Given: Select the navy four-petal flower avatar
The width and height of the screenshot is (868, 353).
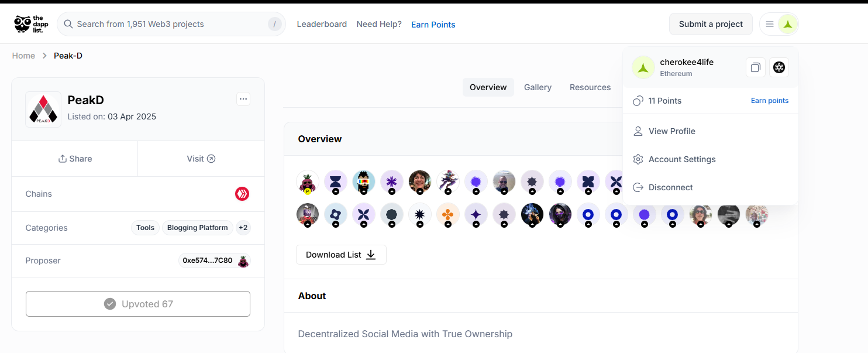Looking at the screenshot, I should [588, 182].
